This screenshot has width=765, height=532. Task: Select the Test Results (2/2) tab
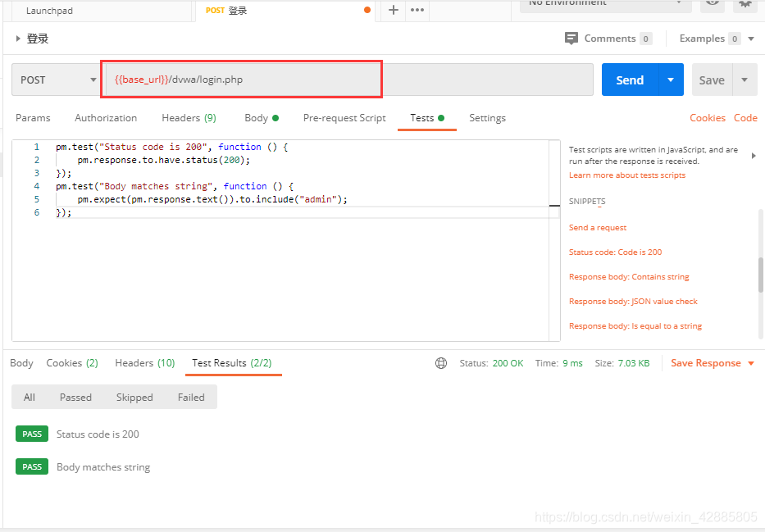pos(232,363)
